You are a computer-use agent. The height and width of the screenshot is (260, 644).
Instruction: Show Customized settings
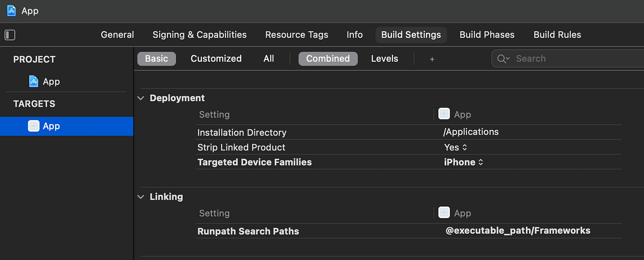216,58
